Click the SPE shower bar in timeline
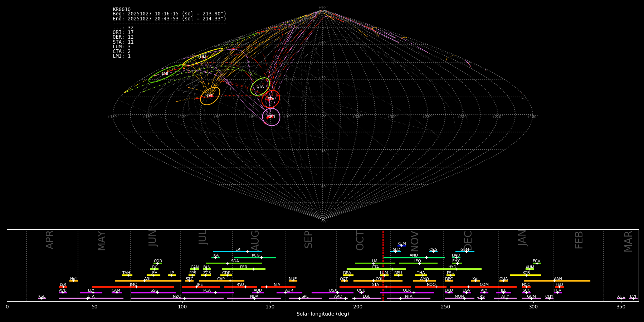644x322 pixels. 305,298
